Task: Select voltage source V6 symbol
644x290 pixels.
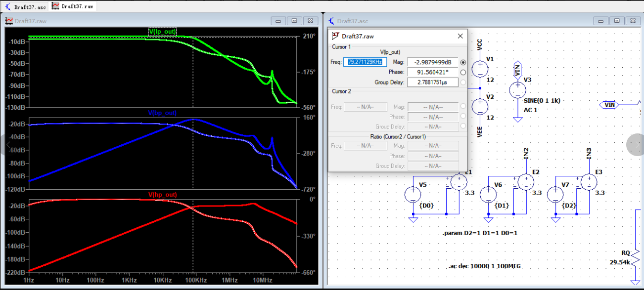Action: [x=488, y=195]
